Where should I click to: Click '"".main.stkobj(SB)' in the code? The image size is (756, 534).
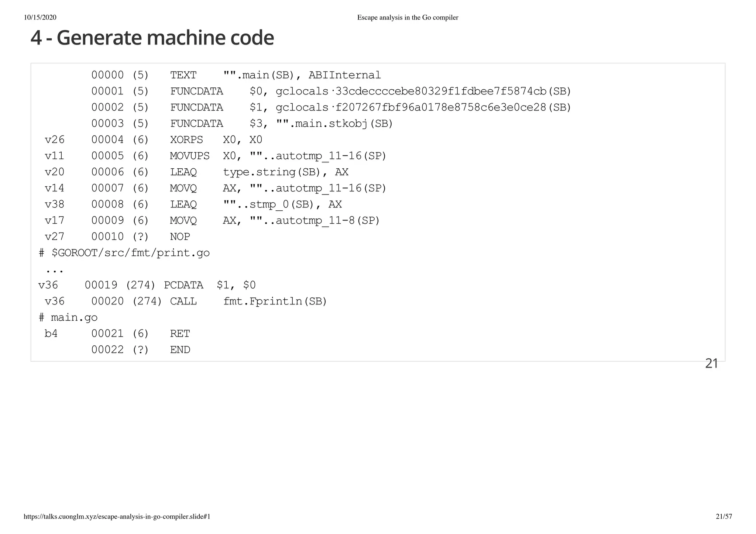(334, 124)
